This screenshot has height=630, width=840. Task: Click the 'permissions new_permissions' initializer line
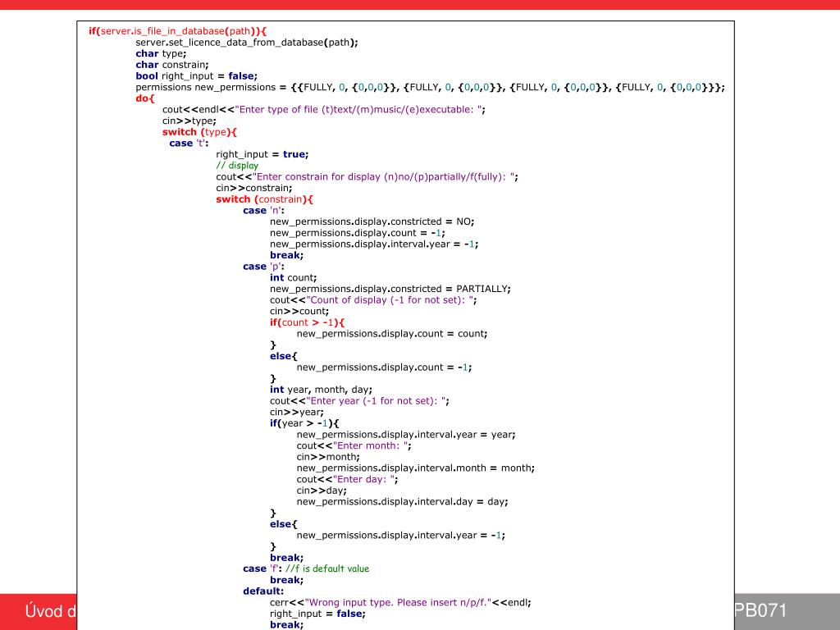[x=430, y=87]
